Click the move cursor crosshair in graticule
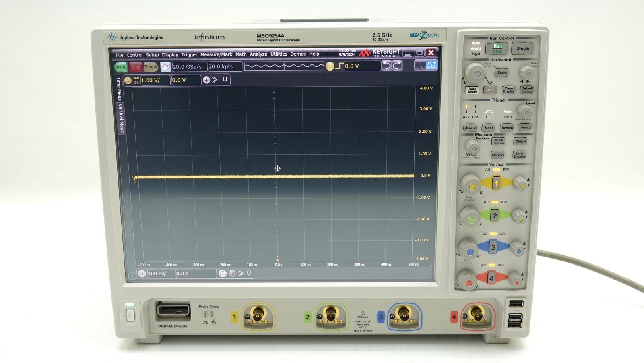Image resolution: width=644 pixels, height=363 pixels. (x=277, y=168)
